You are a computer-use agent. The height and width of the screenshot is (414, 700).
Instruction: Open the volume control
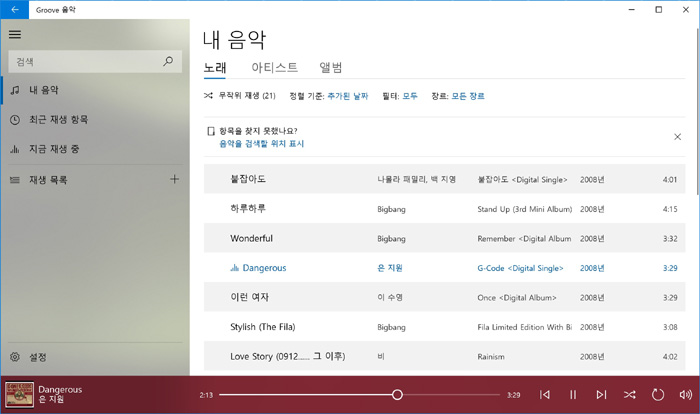coord(685,394)
